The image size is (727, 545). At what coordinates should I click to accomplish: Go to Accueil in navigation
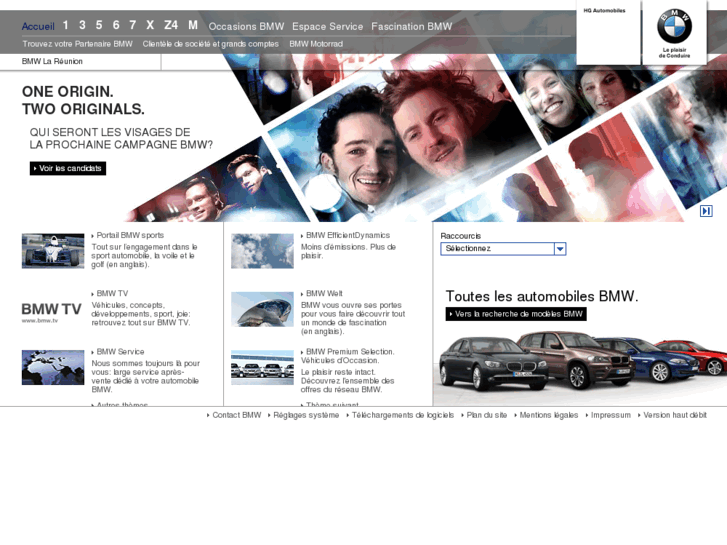coord(38,26)
